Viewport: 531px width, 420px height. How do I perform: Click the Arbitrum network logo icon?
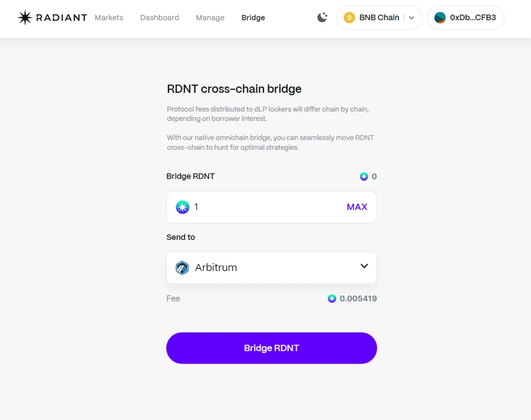pyautogui.click(x=182, y=268)
